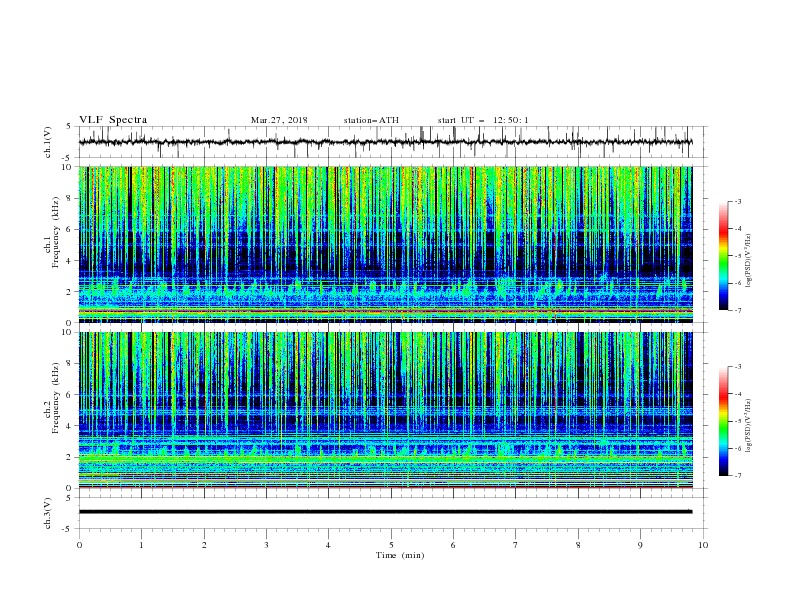The height and width of the screenshot is (612, 792).
Task: Click the time axis tick label '0'
Action: (79, 545)
